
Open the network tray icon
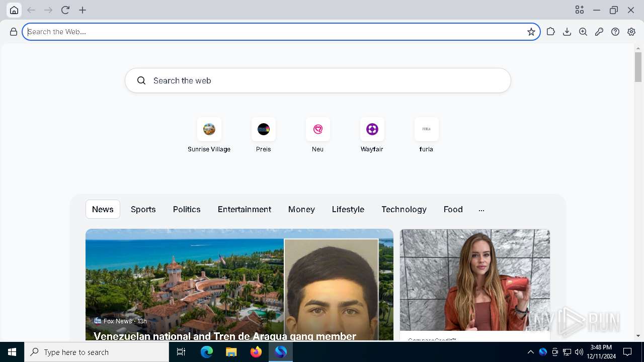coord(567,352)
